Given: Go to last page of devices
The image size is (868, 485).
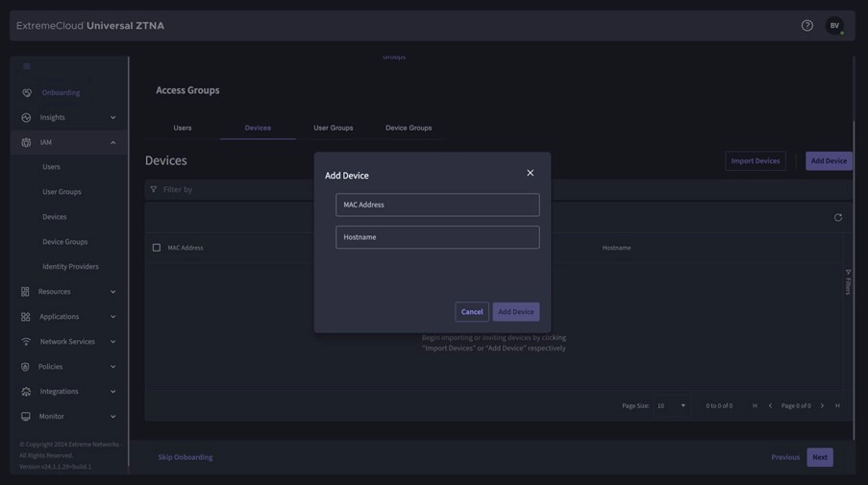Looking at the screenshot, I should 837,405.
